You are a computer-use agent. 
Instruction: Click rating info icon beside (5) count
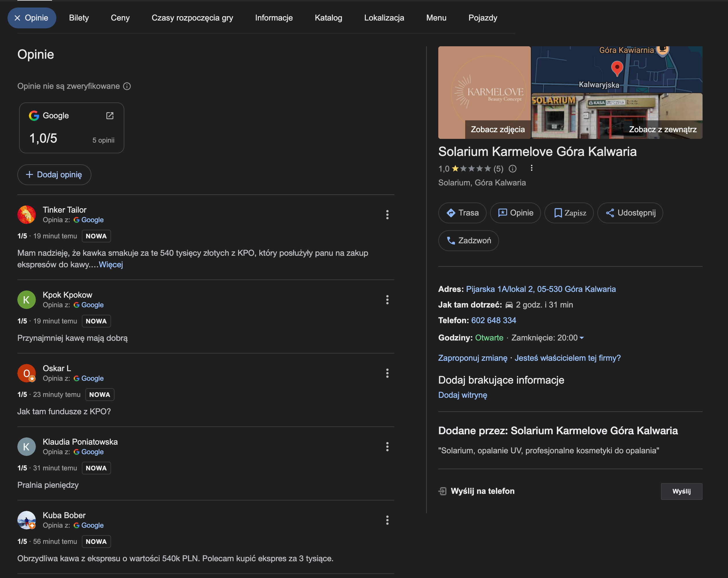coord(512,169)
